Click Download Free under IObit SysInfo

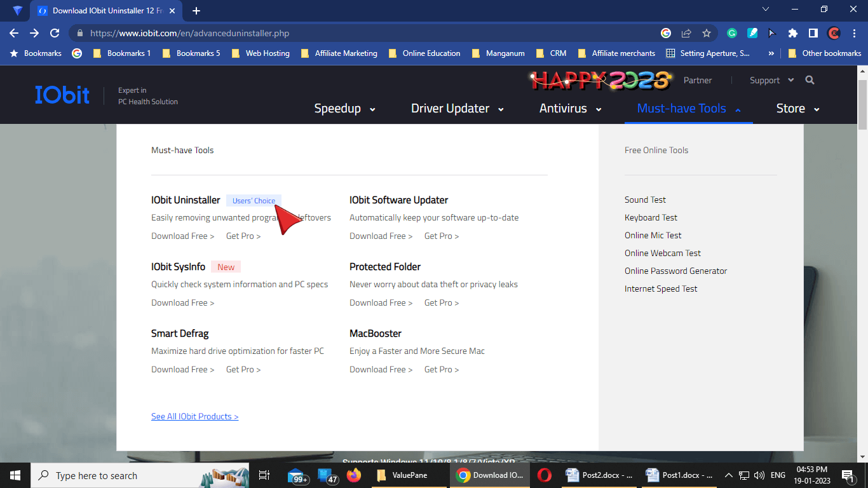coord(183,302)
